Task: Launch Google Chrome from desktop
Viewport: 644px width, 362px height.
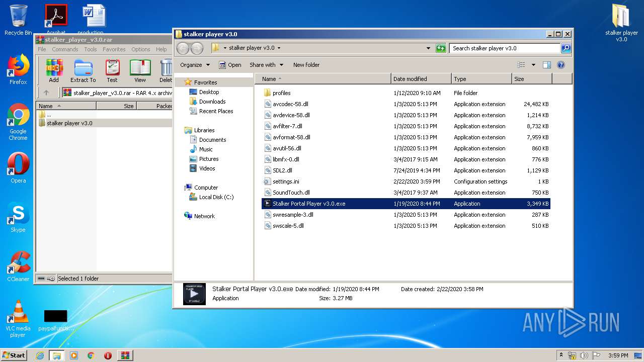Action: pyautogui.click(x=18, y=122)
